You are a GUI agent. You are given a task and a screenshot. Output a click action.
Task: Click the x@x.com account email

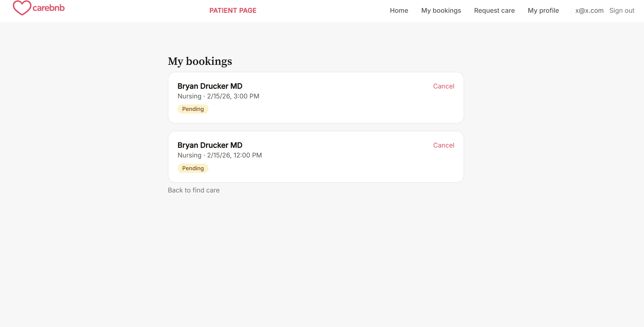pyautogui.click(x=589, y=10)
